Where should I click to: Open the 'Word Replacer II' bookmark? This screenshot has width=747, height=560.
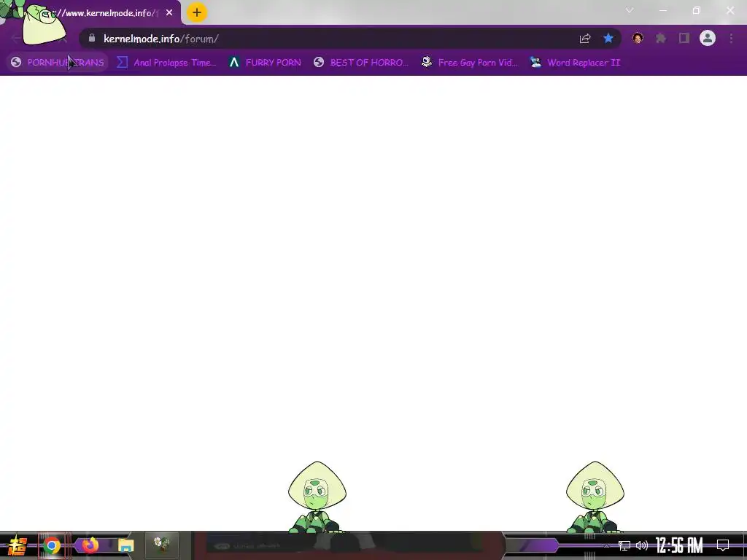pyautogui.click(x=575, y=63)
